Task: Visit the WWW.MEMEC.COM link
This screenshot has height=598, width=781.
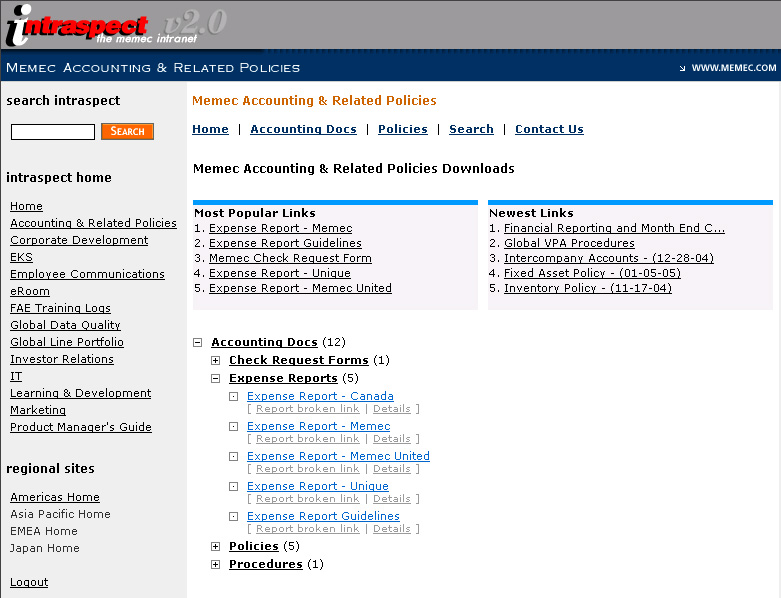Action: 733,68
